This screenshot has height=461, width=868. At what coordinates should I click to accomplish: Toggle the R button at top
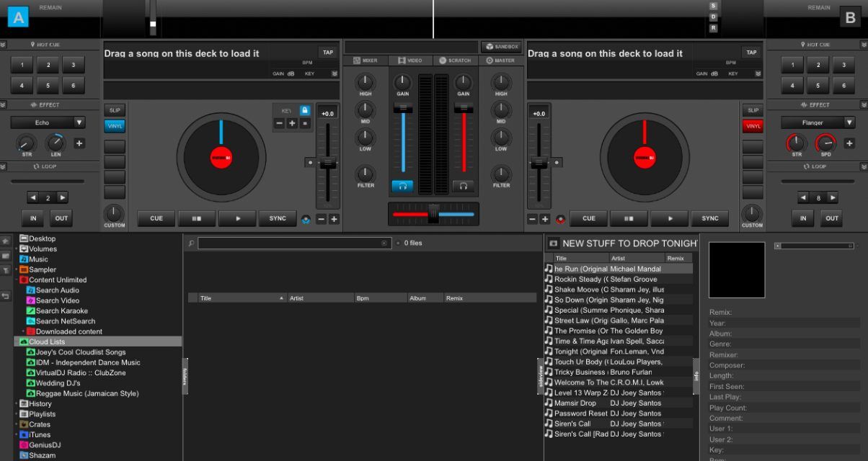pos(714,28)
